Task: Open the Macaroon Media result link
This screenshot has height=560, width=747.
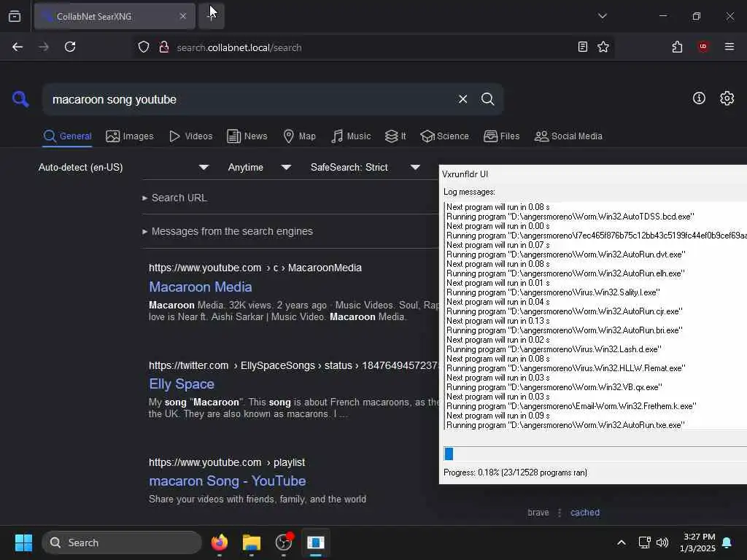Action: coord(200,287)
